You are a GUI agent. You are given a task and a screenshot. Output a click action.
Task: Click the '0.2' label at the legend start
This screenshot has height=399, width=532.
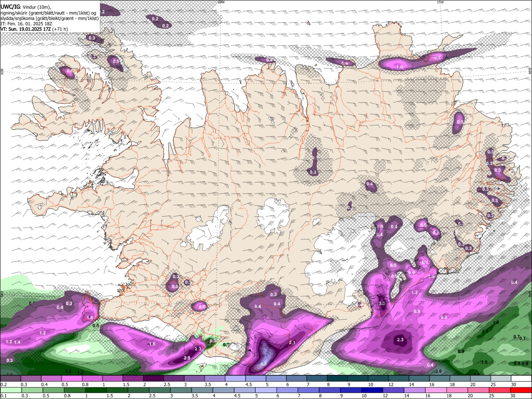point(3,385)
